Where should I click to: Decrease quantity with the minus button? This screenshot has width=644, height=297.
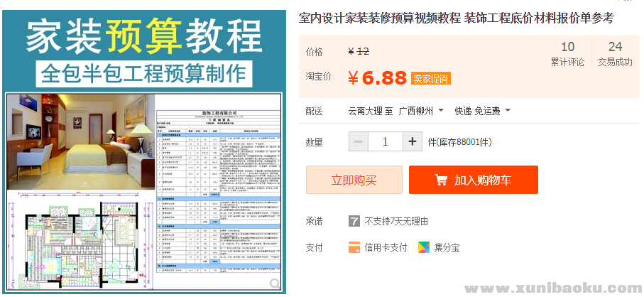point(359,141)
